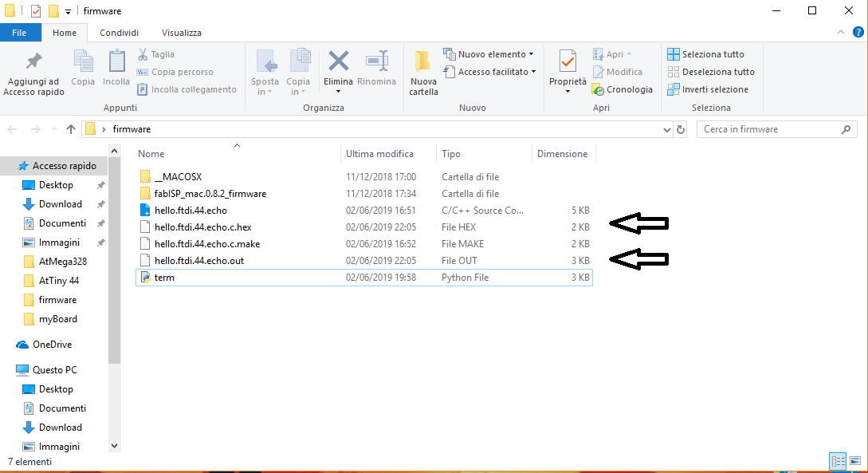
Task: Create a Nuova cartella
Action: click(423, 72)
